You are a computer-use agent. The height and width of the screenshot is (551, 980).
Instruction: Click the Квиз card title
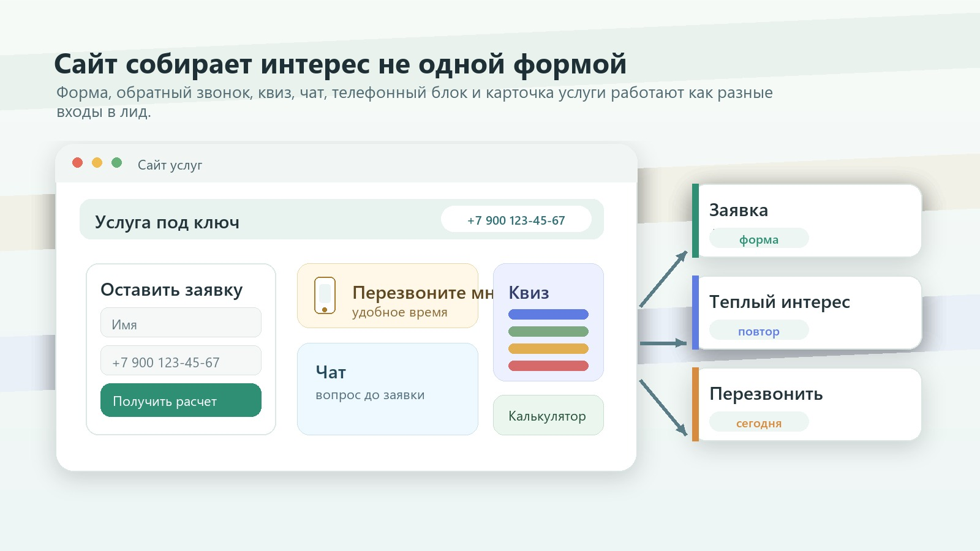point(529,293)
